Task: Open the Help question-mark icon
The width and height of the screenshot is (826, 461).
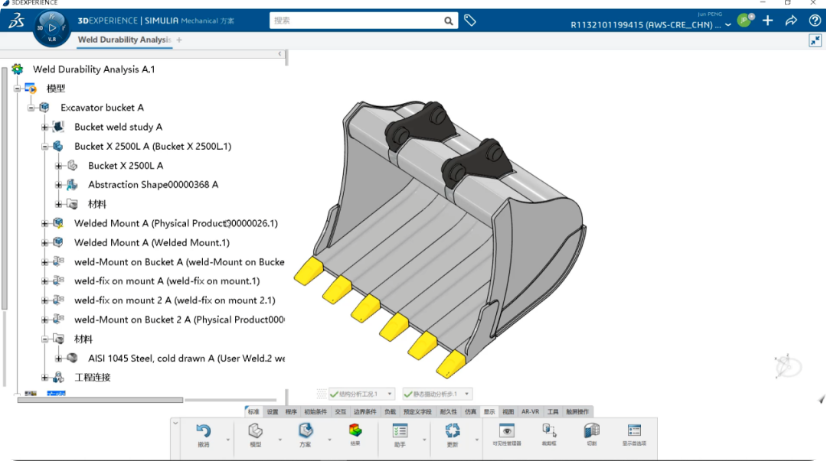Action: 814,21
